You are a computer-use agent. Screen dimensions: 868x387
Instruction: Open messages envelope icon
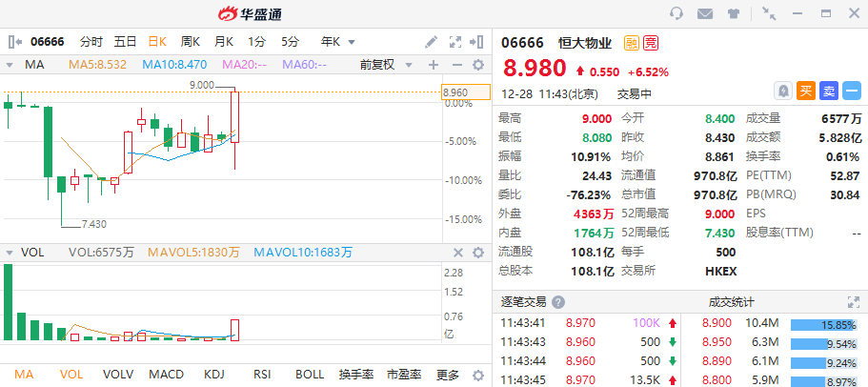click(x=705, y=13)
